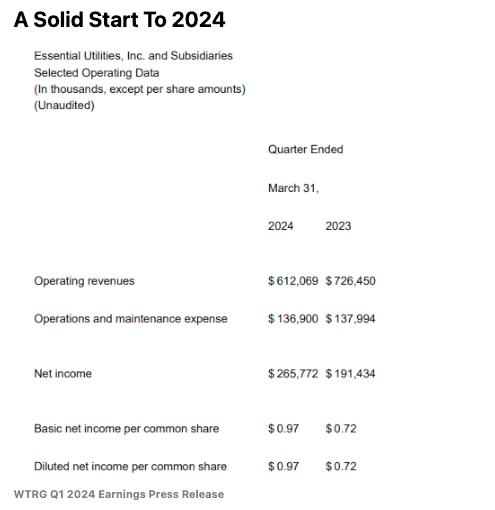This screenshot has height=510, width=495.
Task: Select the $612,069 operating revenues value
Action: [293, 281]
